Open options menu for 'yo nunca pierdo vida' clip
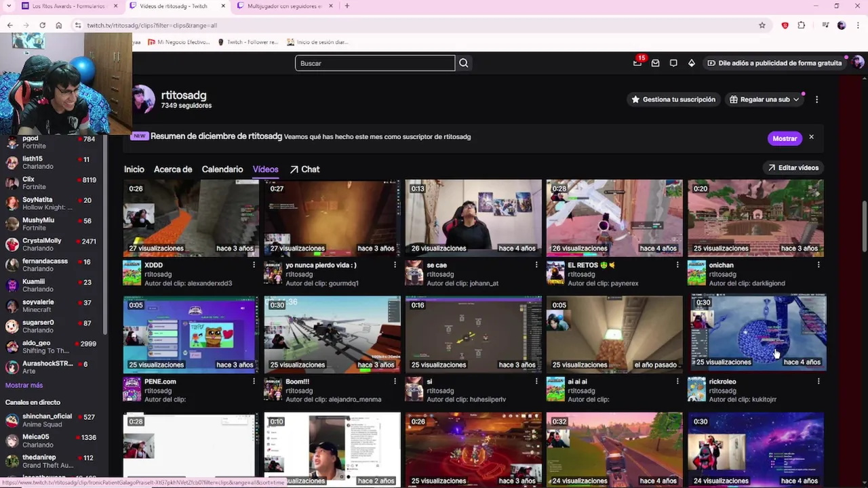The width and height of the screenshot is (868, 488). pos(395,265)
